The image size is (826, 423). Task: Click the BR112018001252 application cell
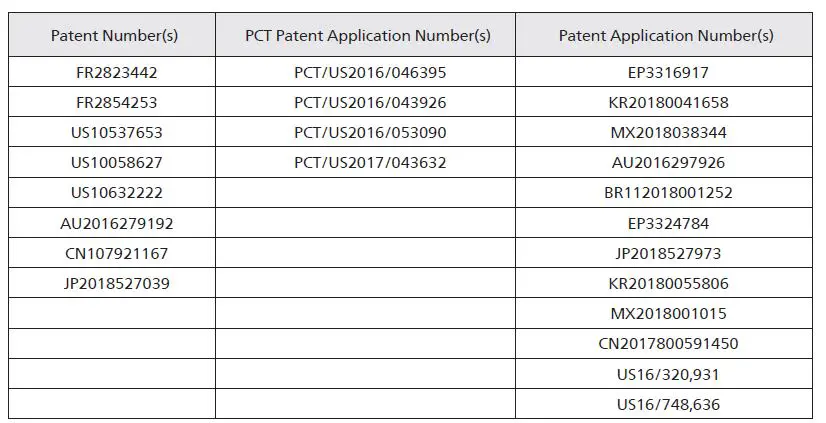point(667,193)
